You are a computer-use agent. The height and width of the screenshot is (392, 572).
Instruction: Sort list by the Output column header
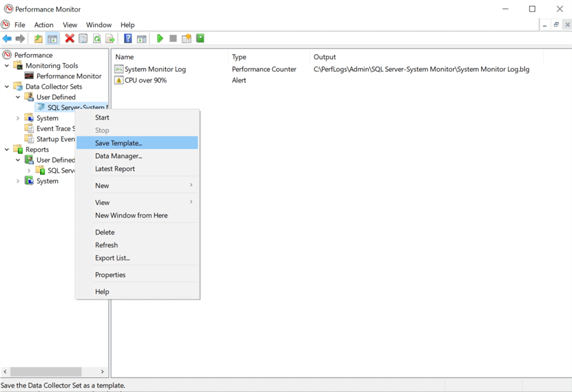pos(427,57)
